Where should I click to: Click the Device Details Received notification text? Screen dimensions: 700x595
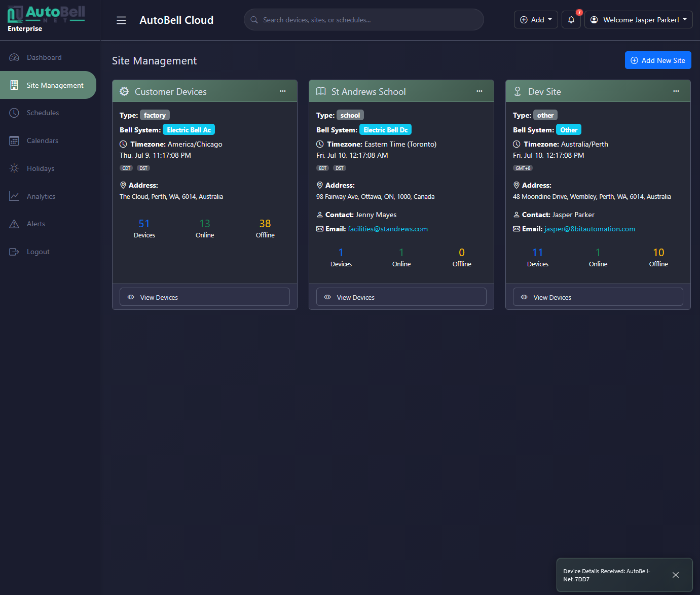[x=607, y=575]
